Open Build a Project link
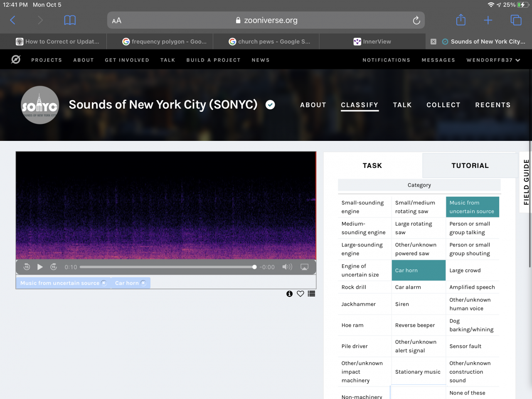The image size is (532, 399). click(x=214, y=60)
